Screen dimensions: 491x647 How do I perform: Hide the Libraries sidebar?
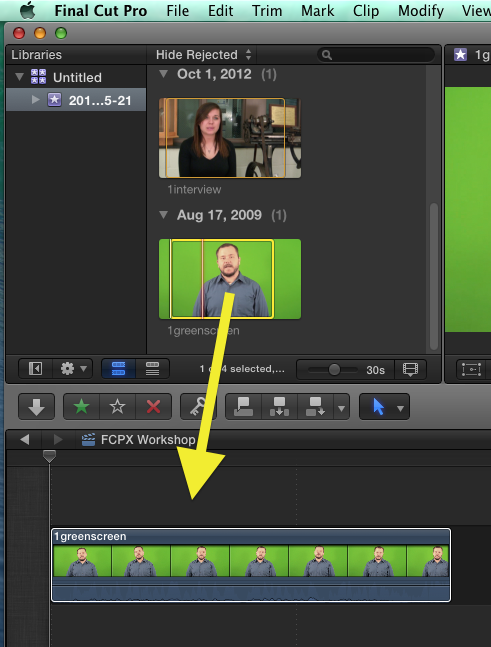tap(35, 368)
